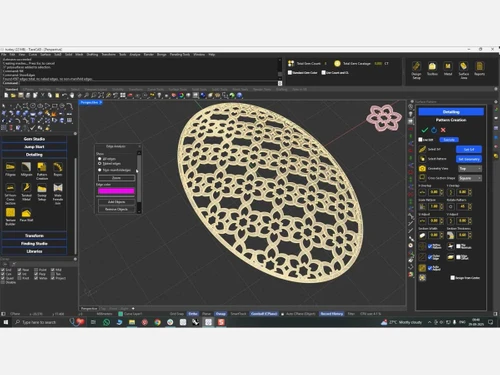Open the Filigree detailing tool
Screen dimensions: 500x375
[x=10, y=167]
